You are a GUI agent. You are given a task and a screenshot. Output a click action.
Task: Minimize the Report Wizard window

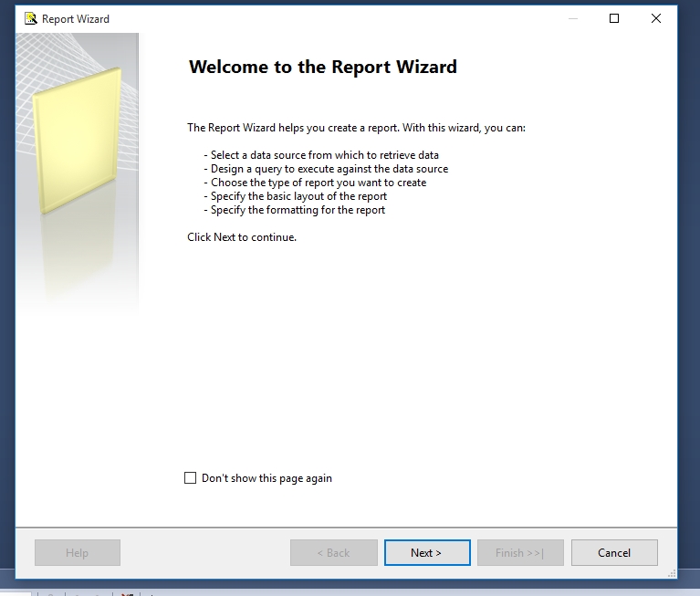572,18
